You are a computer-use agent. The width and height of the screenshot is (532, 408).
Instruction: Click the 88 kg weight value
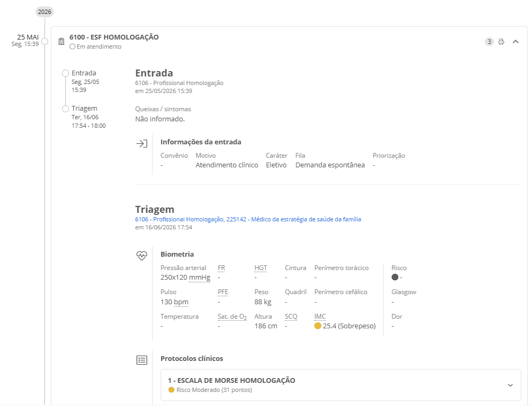[263, 302]
